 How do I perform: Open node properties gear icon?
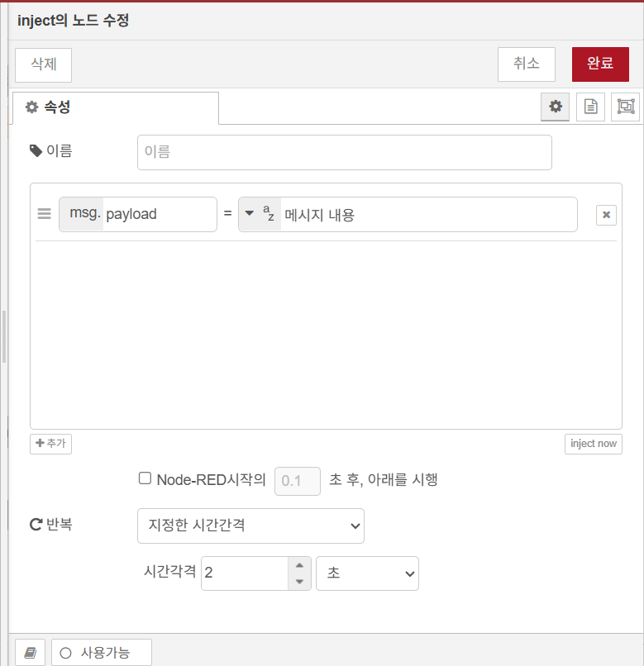point(556,107)
